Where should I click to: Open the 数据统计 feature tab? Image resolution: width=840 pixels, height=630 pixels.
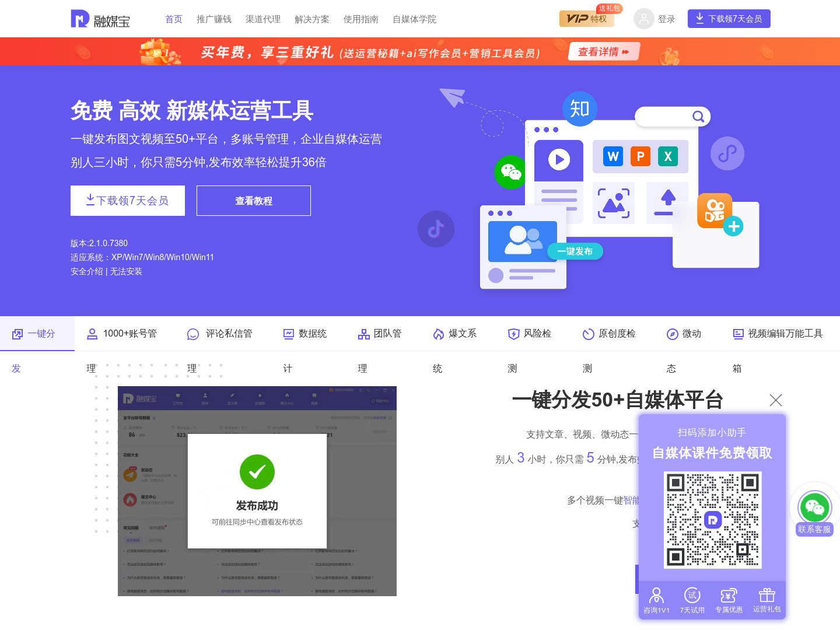point(305,334)
